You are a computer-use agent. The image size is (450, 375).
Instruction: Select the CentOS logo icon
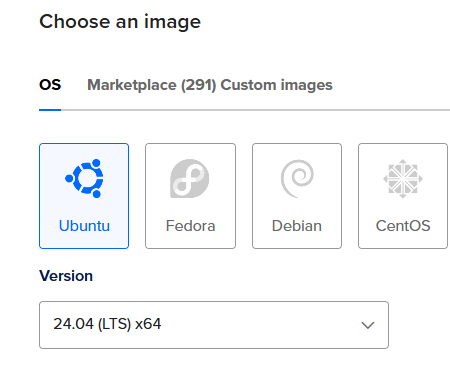pyautogui.click(x=403, y=178)
